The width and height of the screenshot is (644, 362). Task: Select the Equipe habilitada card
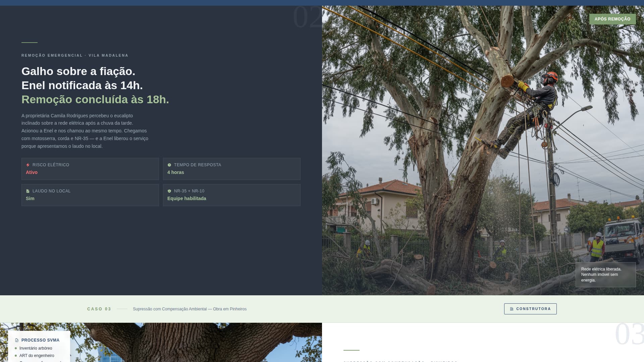click(x=232, y=195)
